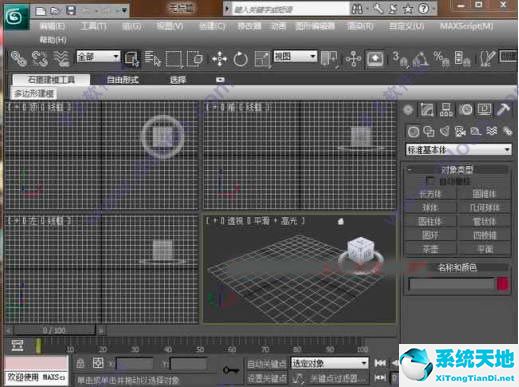Click the 平面 plane button
Image resolution: width=519 pixels, height=387 pixels.
[484, 249]
